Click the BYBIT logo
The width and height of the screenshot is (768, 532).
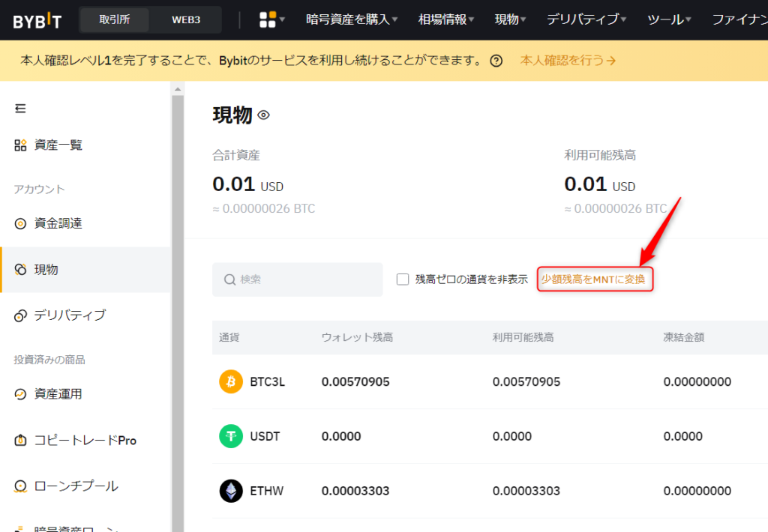pos(36,19)
